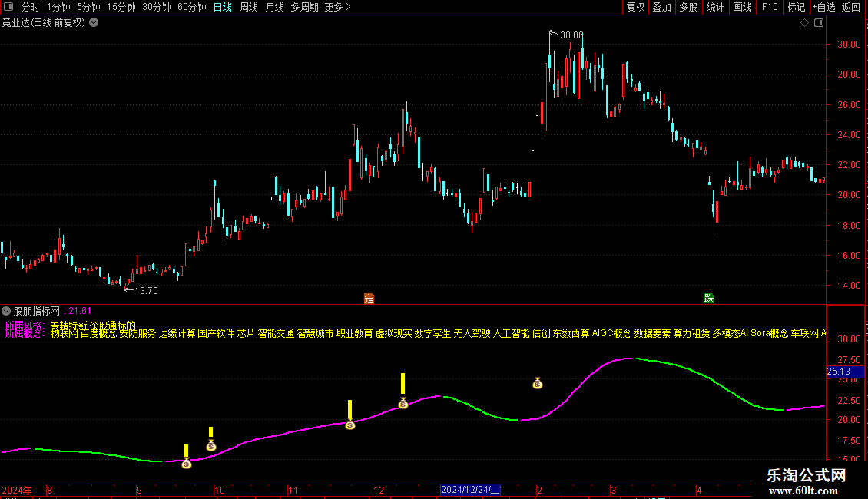Switch to the 月线 monthly chart

tap(274, 7)
